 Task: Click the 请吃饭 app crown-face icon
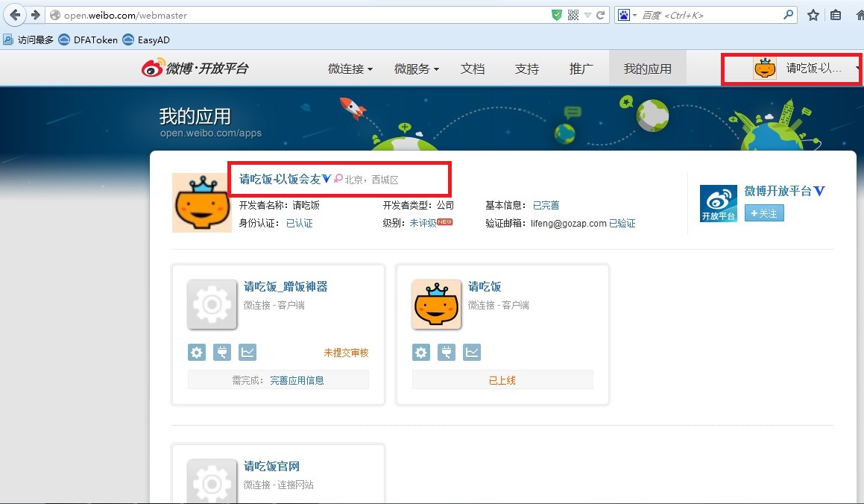pyautogui.click(x=436, y=304)
